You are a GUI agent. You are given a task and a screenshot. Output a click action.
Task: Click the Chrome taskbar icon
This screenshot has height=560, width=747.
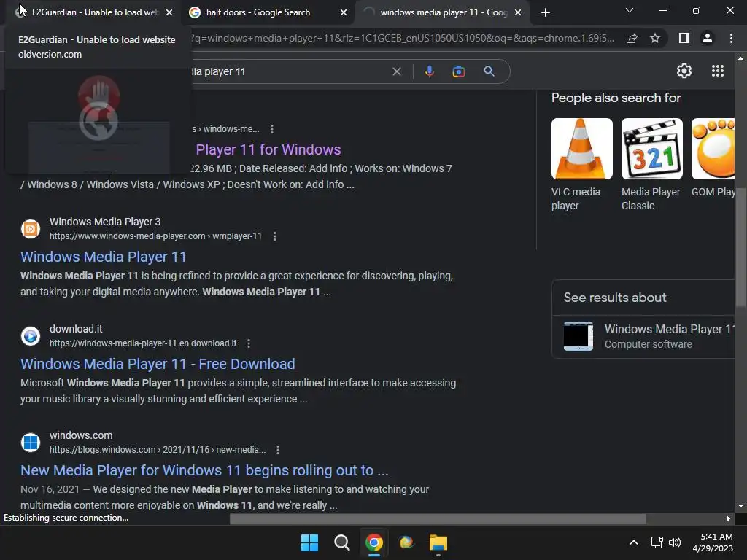[x=374, y=542]
